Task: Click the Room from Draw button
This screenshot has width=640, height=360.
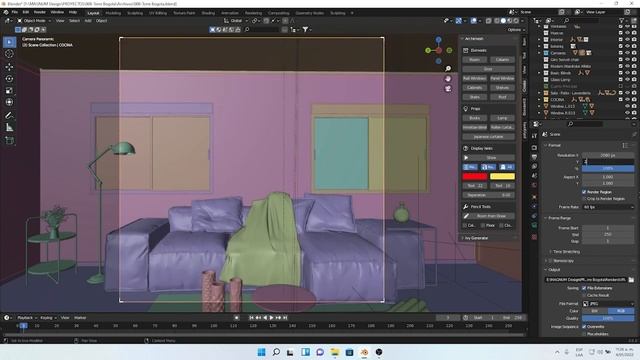Action: [489, 216]
